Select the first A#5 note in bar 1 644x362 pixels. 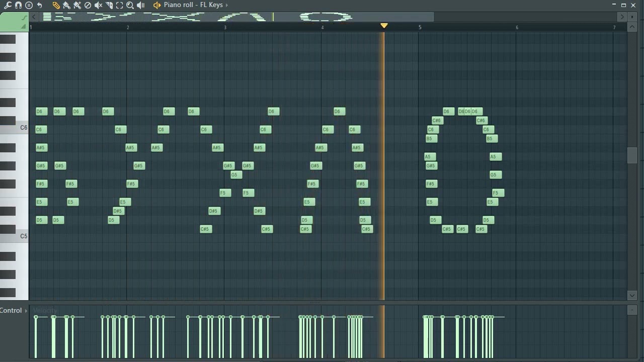pyautogui.click(x=42, y=147)
